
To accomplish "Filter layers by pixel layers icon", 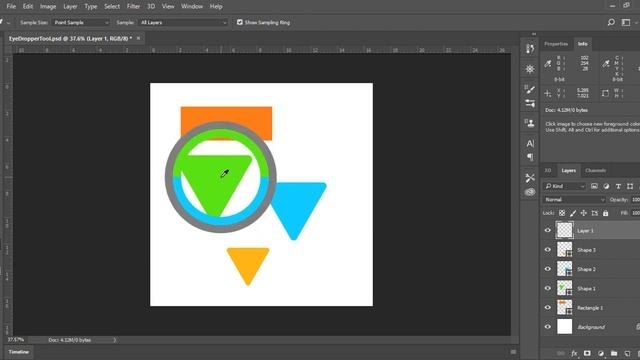I will click(594, 186).
